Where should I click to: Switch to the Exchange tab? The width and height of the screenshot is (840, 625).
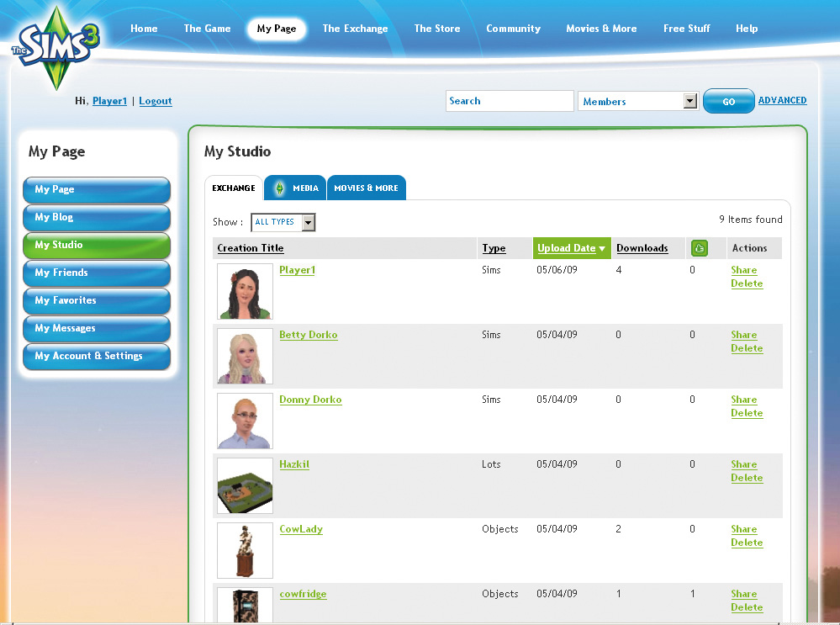tap(234, 188)
